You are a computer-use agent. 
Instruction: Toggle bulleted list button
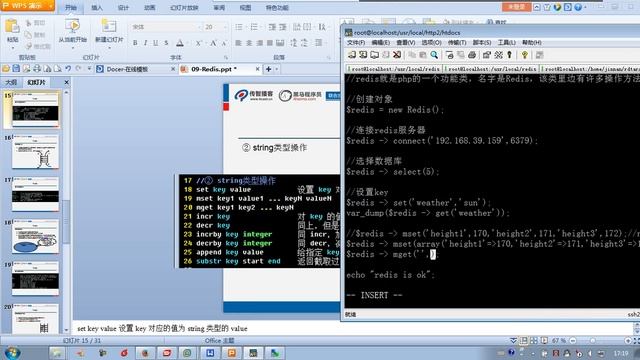tap(239, 27)
